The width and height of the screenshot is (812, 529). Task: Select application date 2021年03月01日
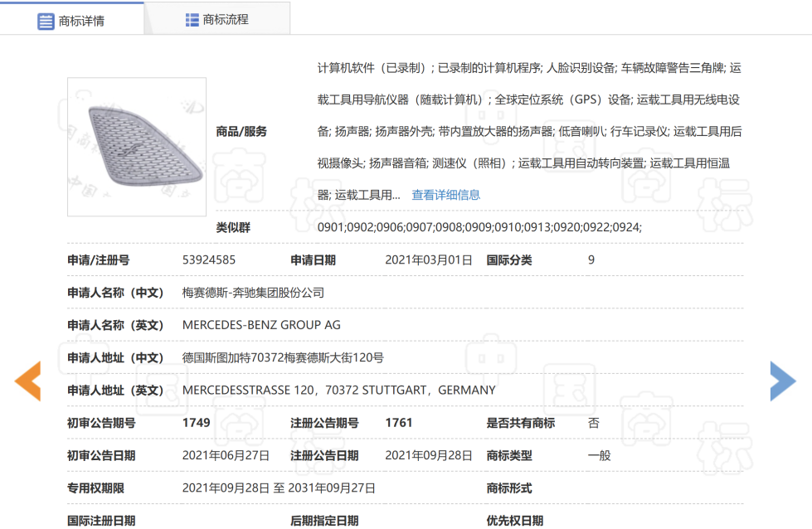429,260
